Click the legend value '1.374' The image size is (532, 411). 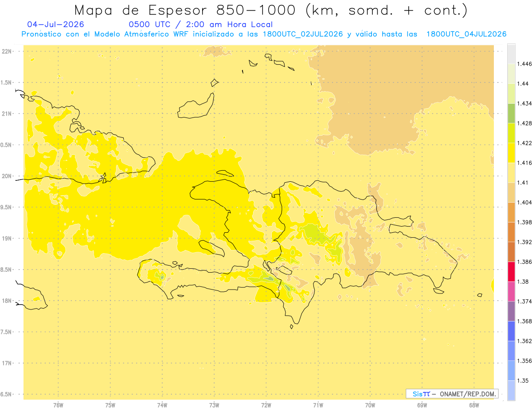click(524, 301)
